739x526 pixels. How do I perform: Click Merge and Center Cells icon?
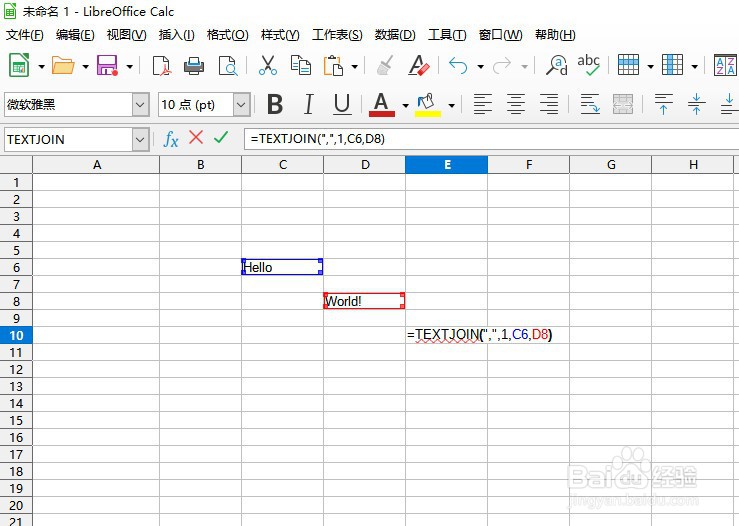(x=623, y=104)
